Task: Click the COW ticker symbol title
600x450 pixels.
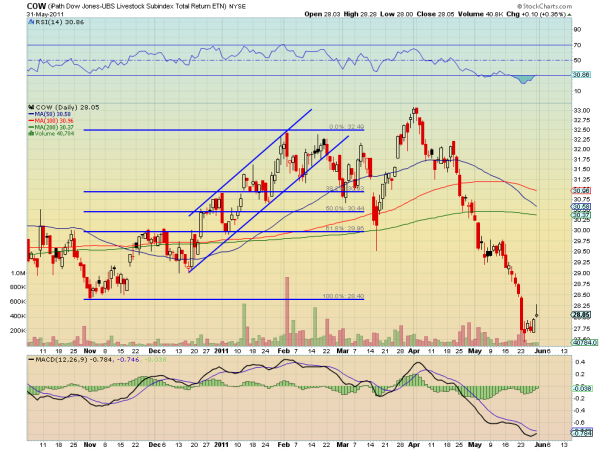Action: (x=36, y=6)
